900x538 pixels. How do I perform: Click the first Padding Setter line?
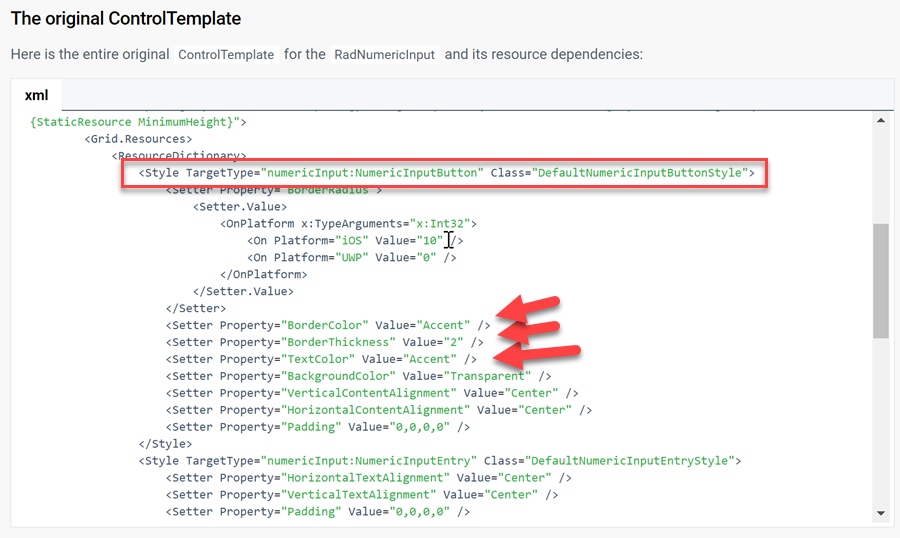318,427
